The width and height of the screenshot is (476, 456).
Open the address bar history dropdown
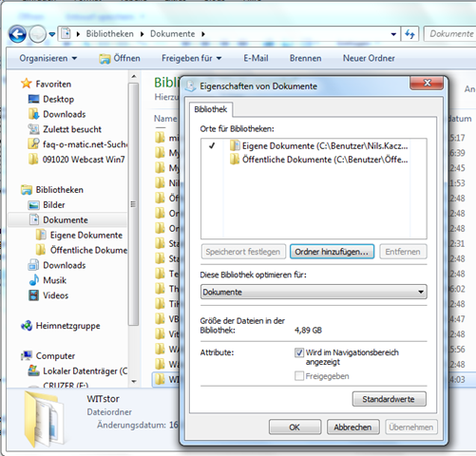393,34
